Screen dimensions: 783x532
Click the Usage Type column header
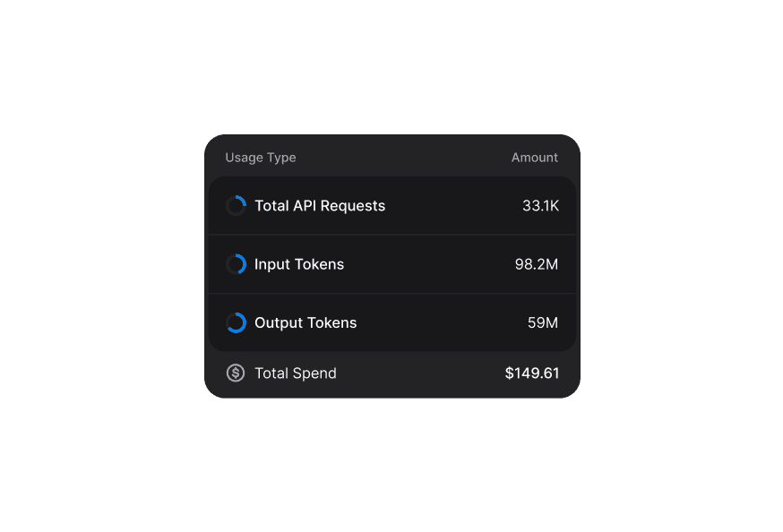261,158
